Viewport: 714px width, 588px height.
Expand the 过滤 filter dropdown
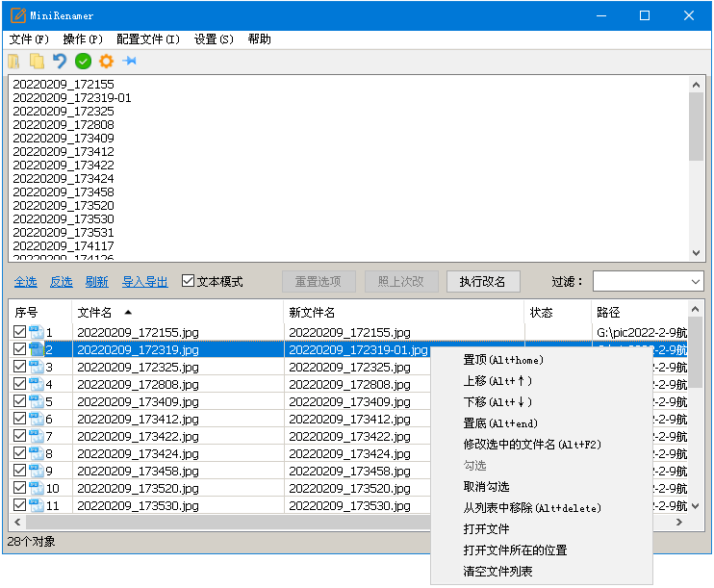click(696, 282)
